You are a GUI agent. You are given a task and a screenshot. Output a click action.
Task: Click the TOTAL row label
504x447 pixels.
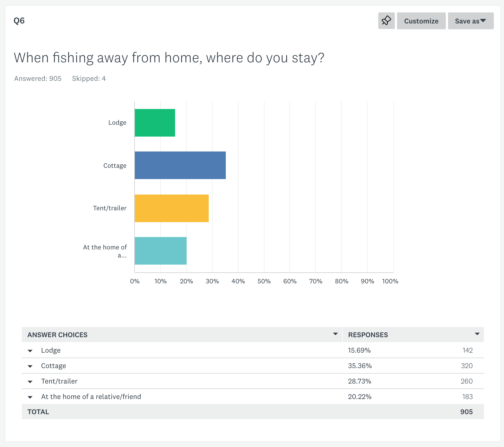pyautogui.click(x=38, y=412)
